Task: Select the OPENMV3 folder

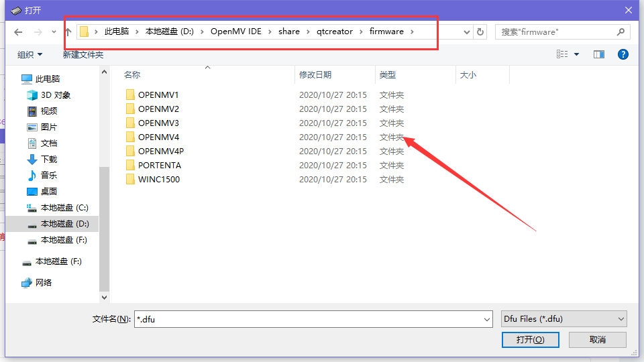Action: click(x=158, y=123)
